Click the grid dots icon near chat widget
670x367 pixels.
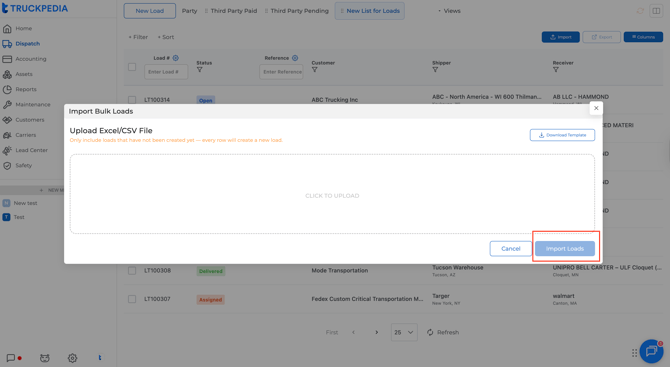[x=635, y=353]
